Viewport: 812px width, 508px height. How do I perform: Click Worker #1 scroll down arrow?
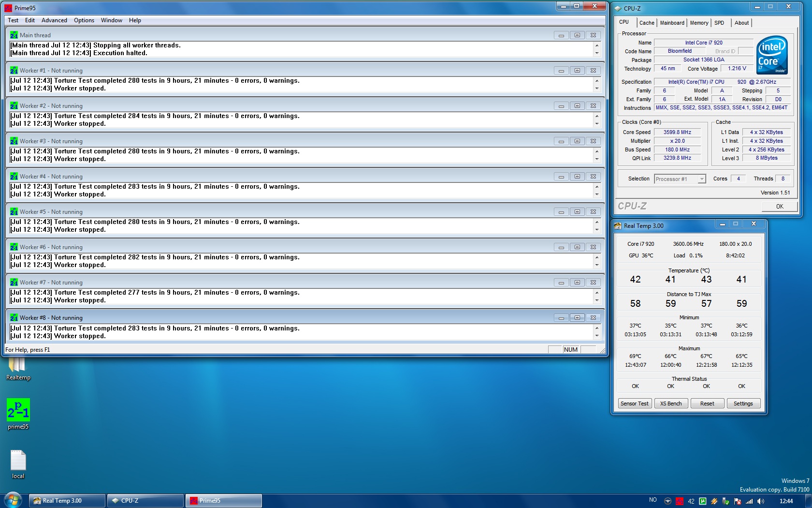pos(597,88)
